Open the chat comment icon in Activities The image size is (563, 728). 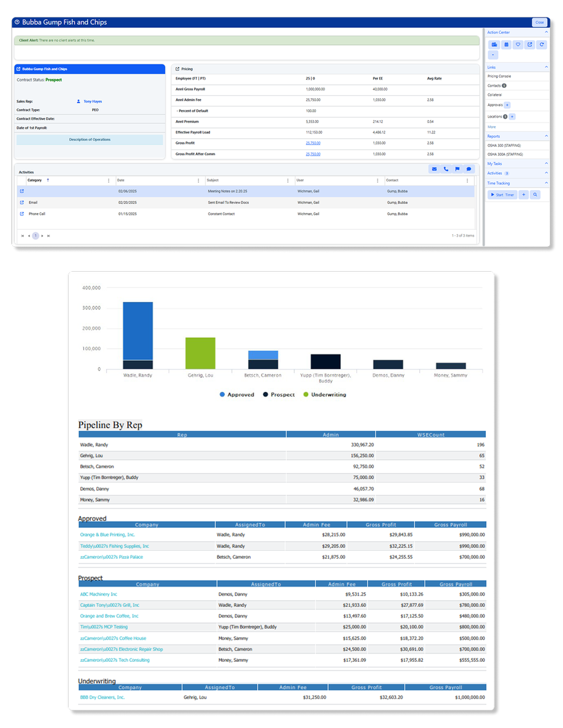coord(468,169)
